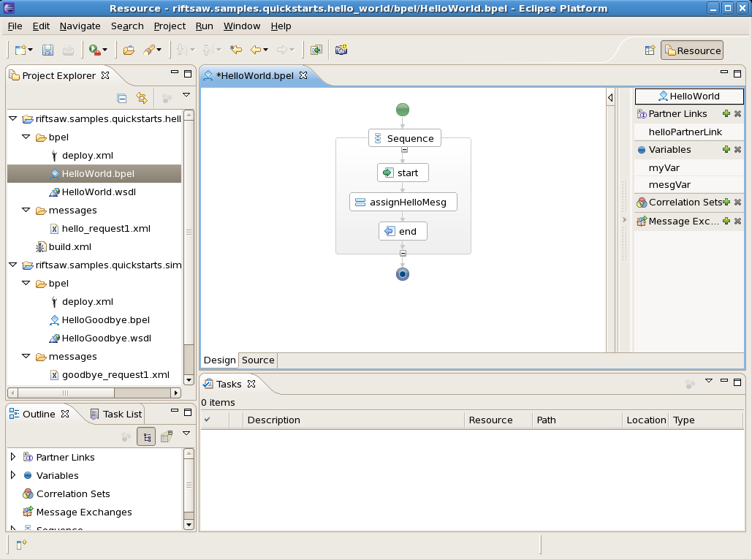752x560 pixels.
Task: Click the screenshot camera toolbar icon
Action: coord(341,50)
